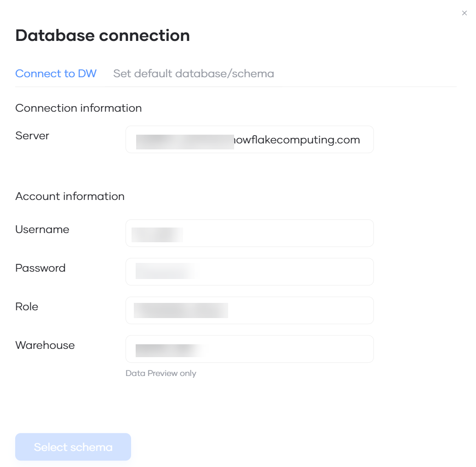Screen dimensions: 476x467
Task: Click the Warehouse label text
Action: (45, 345)
